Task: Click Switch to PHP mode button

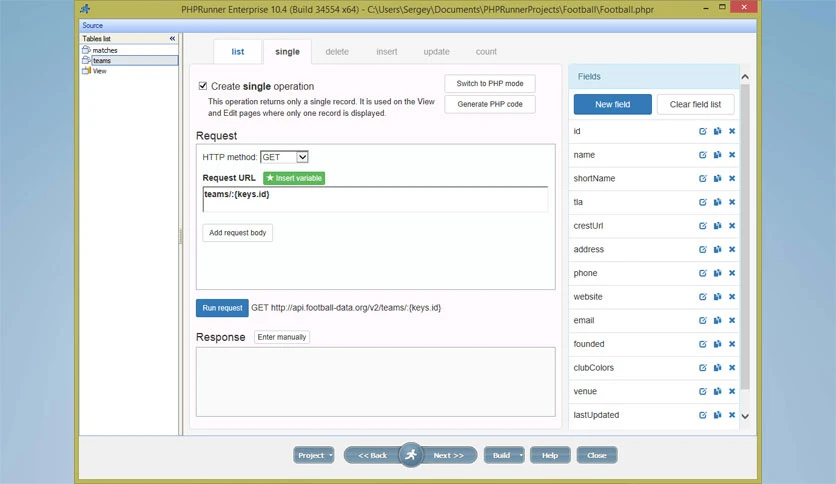Action: click(x=490, y=84)
